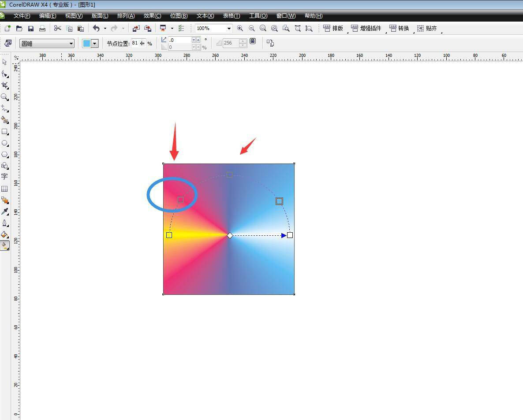Select the Zoom tool in toolbox
The width and height of the screenshot is (523, 420).
coord(5,97)
